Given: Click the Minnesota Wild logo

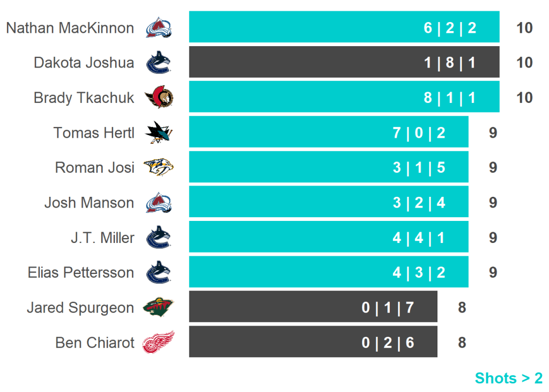Looking at the screenshot, I should pyautogui.click(x=159, y=308).
